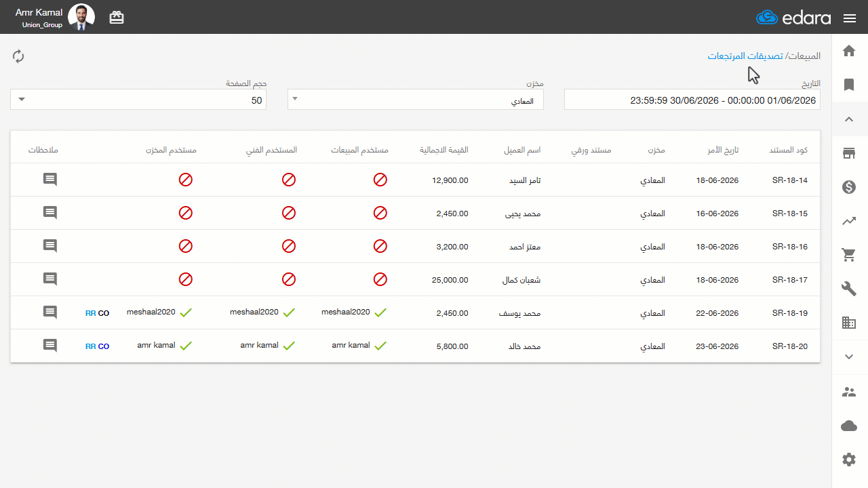
Task: Click the date range input field
Action: (x=692, y=100)
